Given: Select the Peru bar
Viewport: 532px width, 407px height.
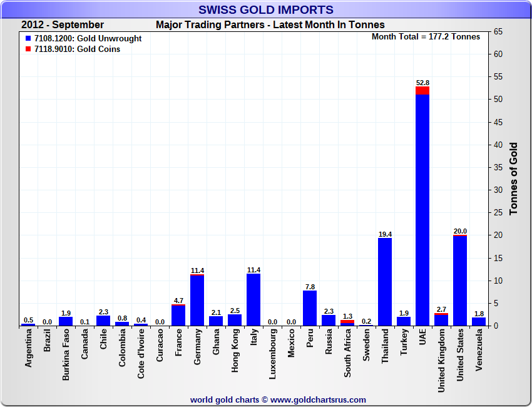Looking at the screenshot, I should (x=310, y=308).
